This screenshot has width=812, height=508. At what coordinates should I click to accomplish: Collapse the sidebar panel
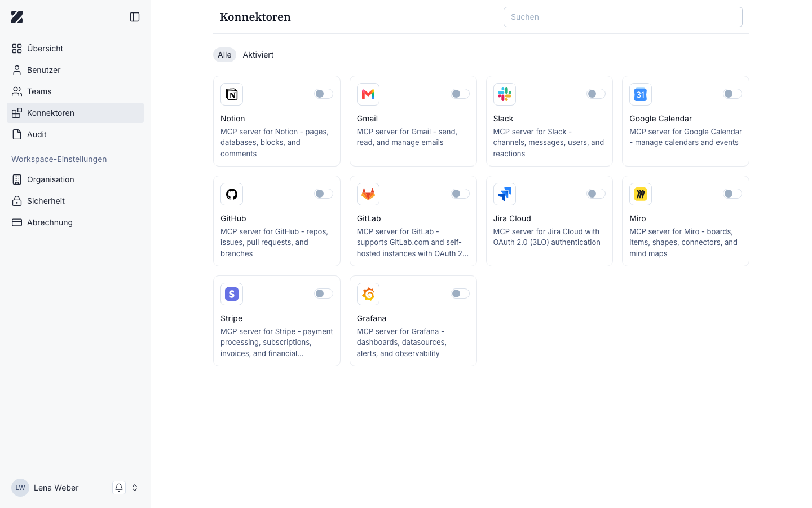135,17
